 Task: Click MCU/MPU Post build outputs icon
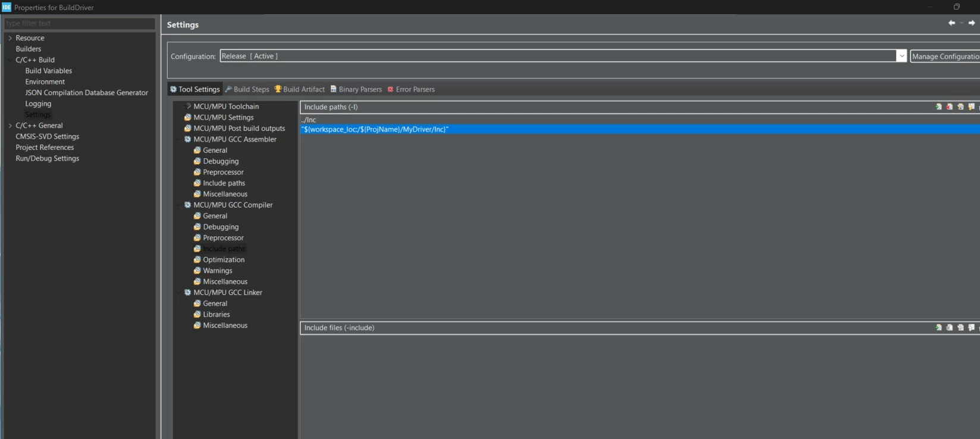[x=188, y=128]
